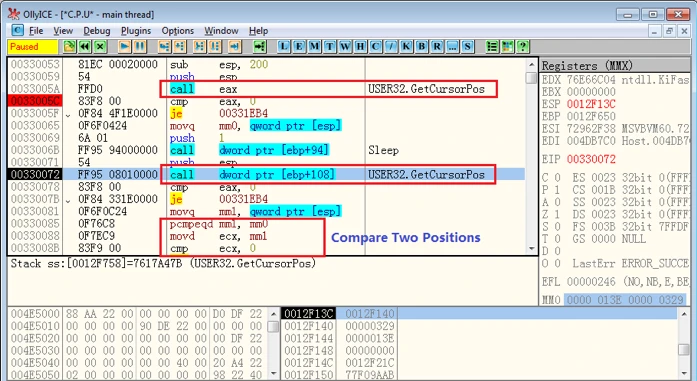697x381 pixels.
Task: Click the S flag value 0
Action: point(557,227)
